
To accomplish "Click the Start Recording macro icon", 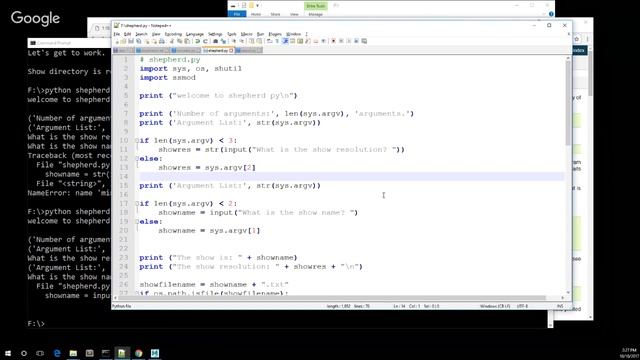I will 333,41.
